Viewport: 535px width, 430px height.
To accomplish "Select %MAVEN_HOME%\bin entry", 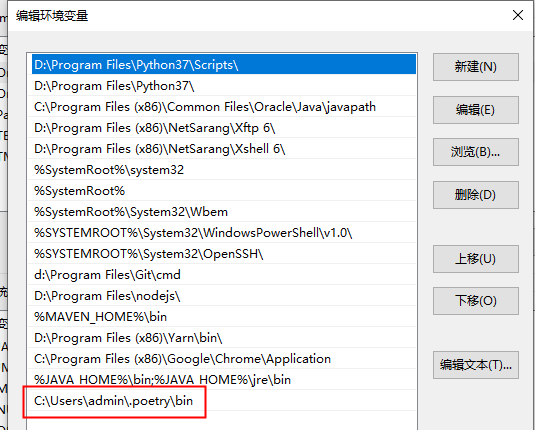I will [x=222, y=317].
